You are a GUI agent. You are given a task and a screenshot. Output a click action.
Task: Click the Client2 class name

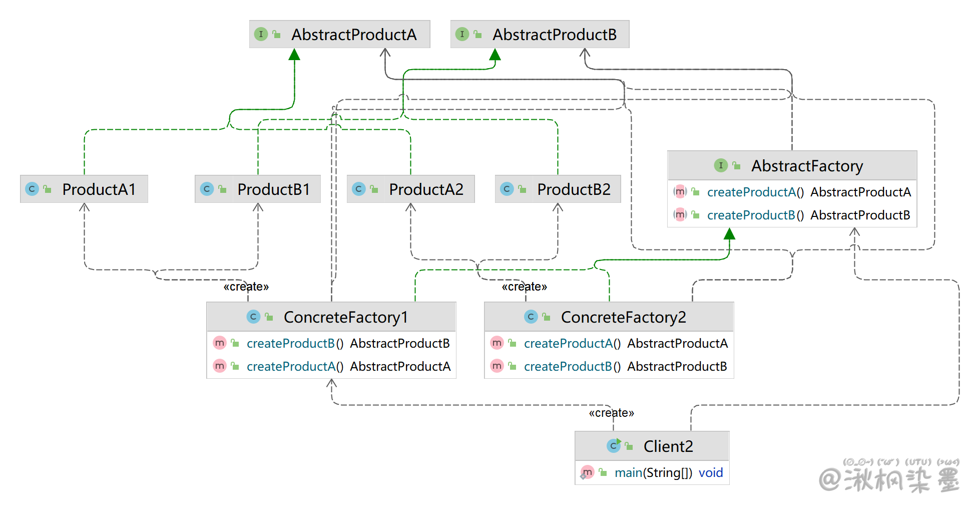668,446
